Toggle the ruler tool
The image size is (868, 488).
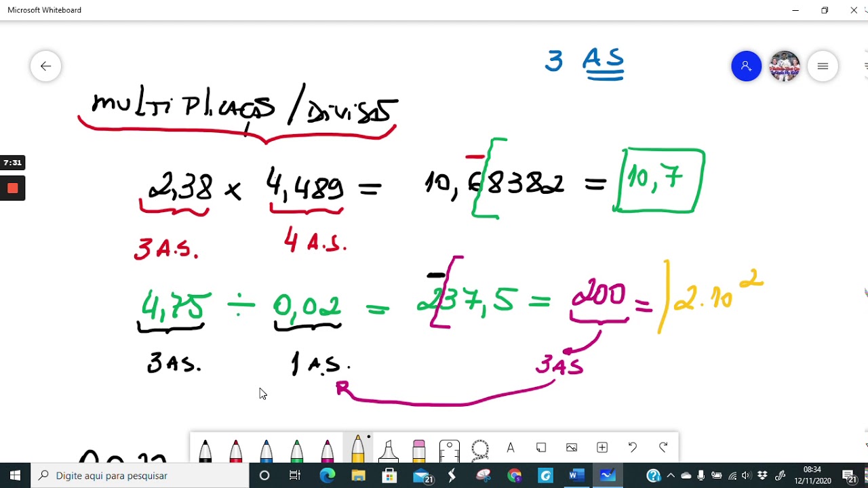tap(450, 451)
